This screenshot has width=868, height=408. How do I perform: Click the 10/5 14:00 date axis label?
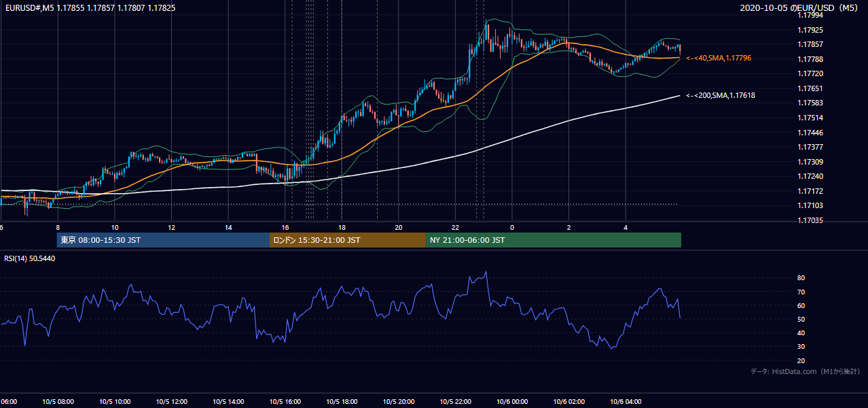228,402
